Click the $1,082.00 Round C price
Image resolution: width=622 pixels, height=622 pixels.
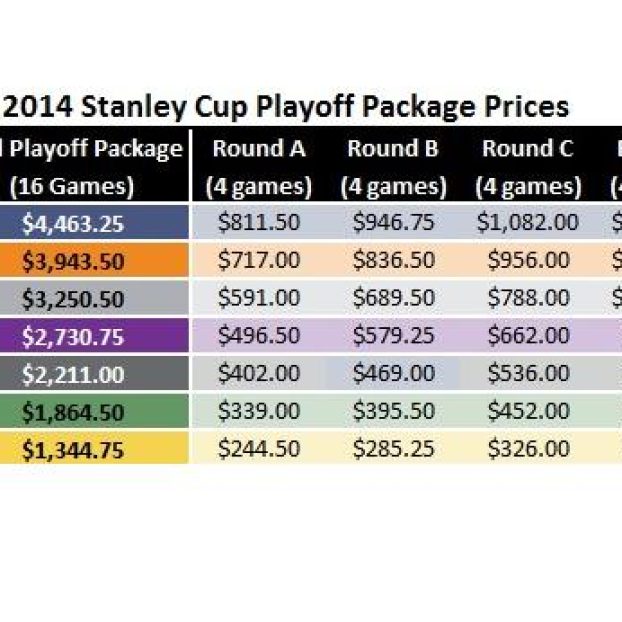[x=528, y=222]
